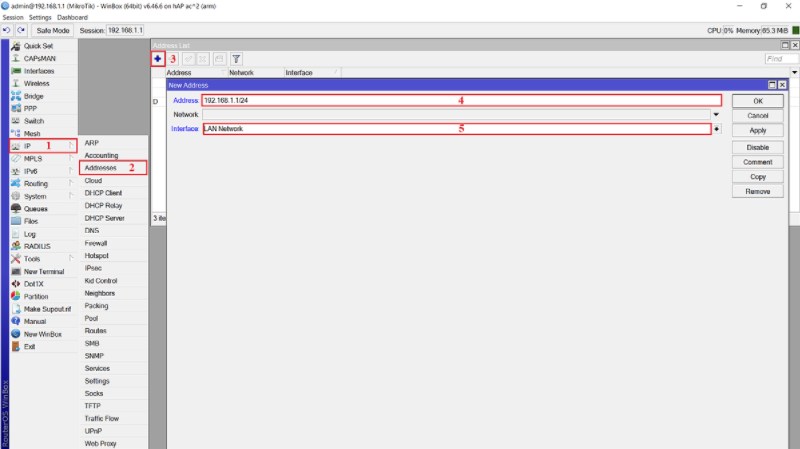
Task: Click the Undo arrow icon in top toolbar
Action: [x=7, y=31]
